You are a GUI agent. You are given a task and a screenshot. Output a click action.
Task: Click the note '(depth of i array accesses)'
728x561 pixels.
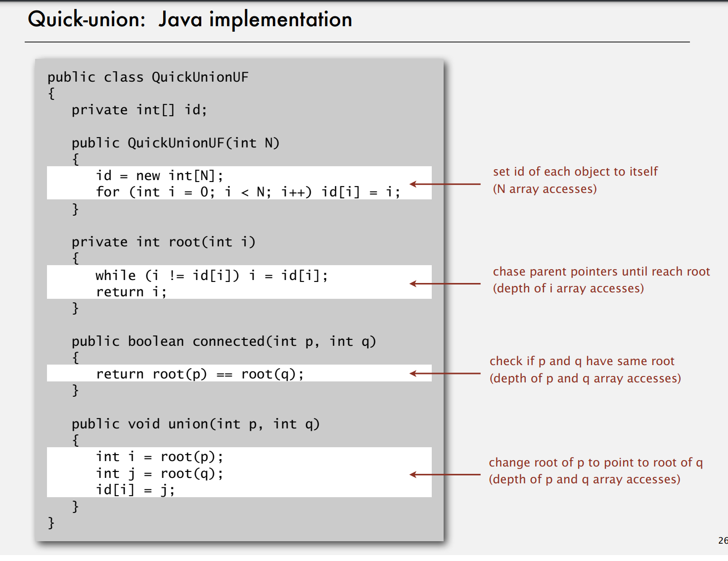(x=568, y=288)
